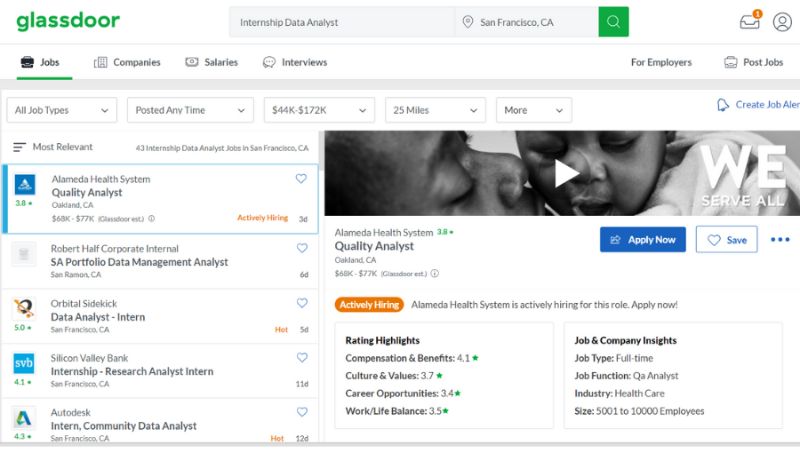The width and height of the screenshot is (800, 450).
Task: Open the notifications inbox icon
Action: pos(750,21)
